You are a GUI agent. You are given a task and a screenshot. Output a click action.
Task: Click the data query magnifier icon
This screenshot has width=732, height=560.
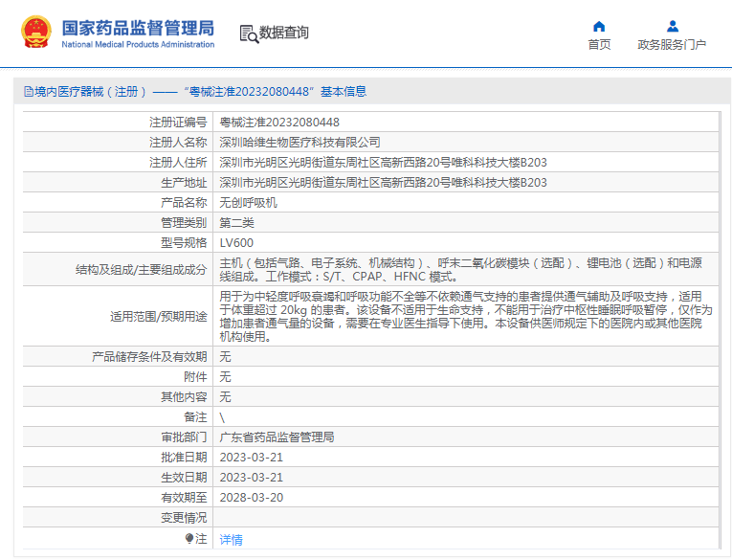click(x=249, y=34)
